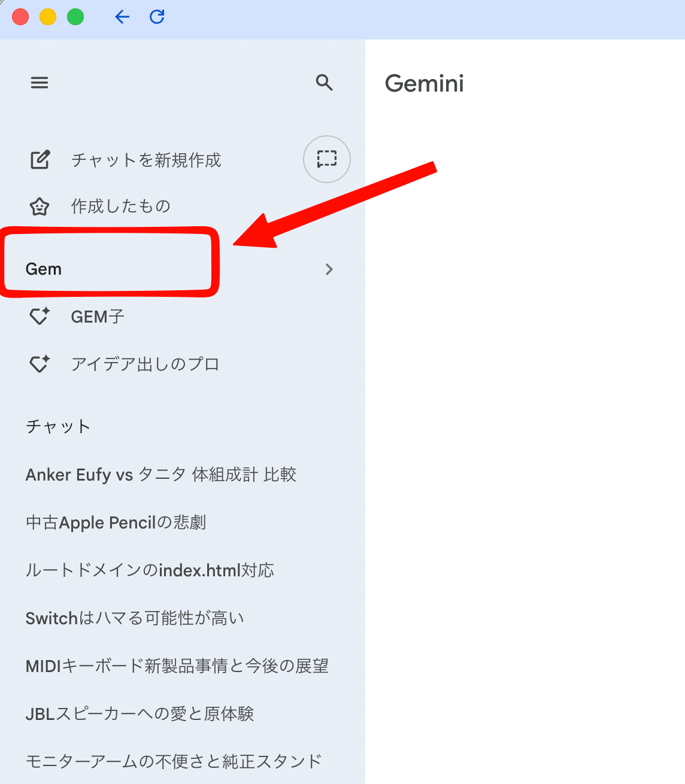The height and width of the screenshot is (784, 685).
Task: Open the Anker Eufy vs タニタ chat
Action: pyautogui.click(x=160, y=475)
